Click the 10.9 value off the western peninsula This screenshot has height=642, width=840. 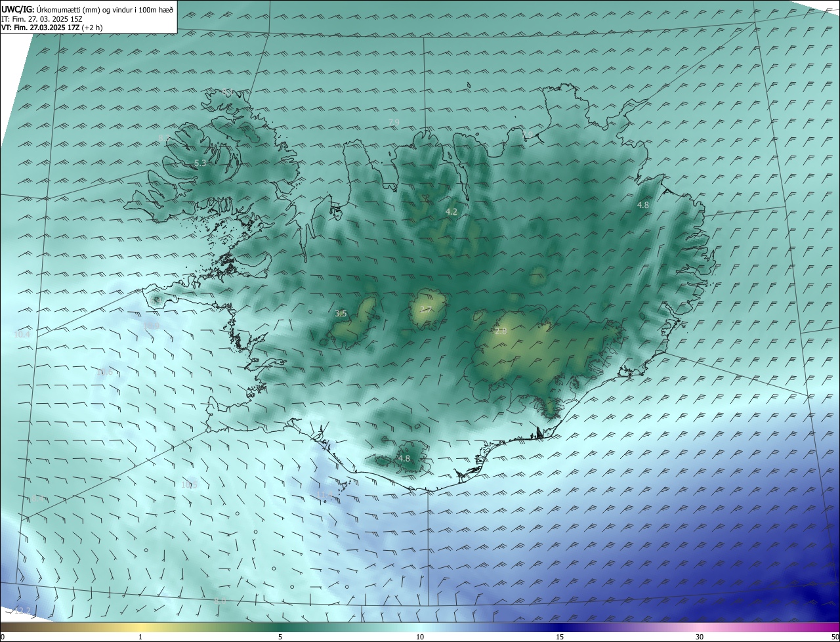click(151, 325)
